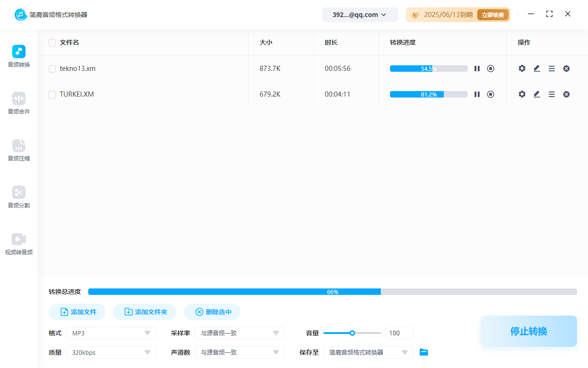Tick the TURKEI.XM file checkbox
Image resolution: width=588 pixels, height=368 pixels.
point(52,95)
